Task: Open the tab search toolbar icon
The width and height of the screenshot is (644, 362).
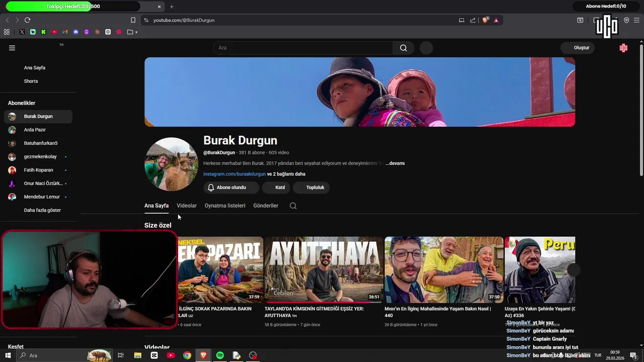Action: 580,20
